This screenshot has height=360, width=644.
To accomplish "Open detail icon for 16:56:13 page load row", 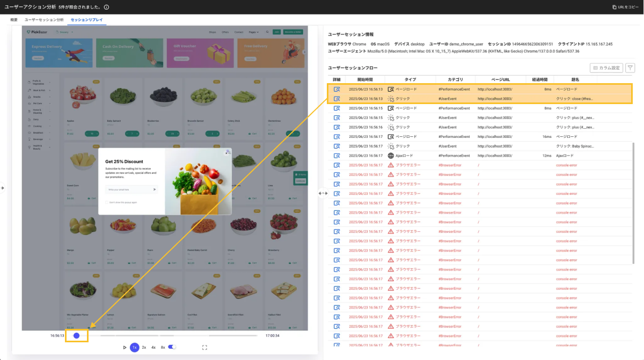I will coord(337,89).
